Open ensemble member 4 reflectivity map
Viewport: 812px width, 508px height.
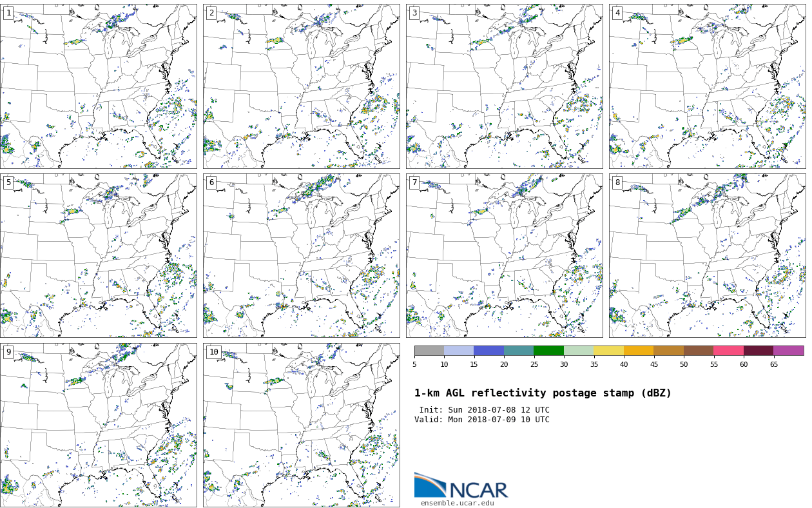pyautogui.click(x=707, y=86)
